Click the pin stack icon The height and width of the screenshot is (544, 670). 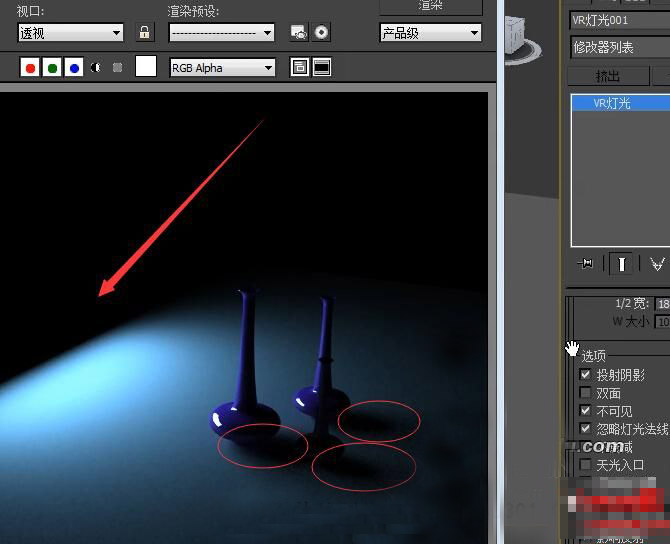click(x=585, y=264)
